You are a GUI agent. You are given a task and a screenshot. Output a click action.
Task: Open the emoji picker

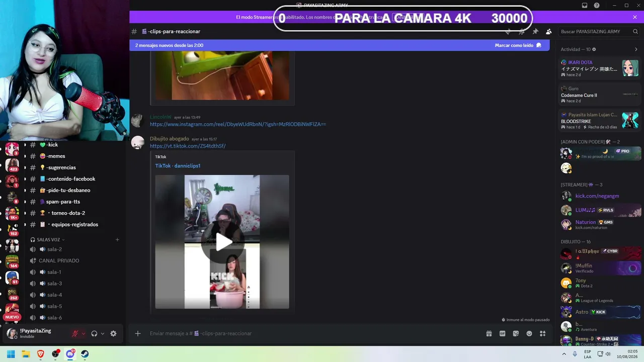529,333
